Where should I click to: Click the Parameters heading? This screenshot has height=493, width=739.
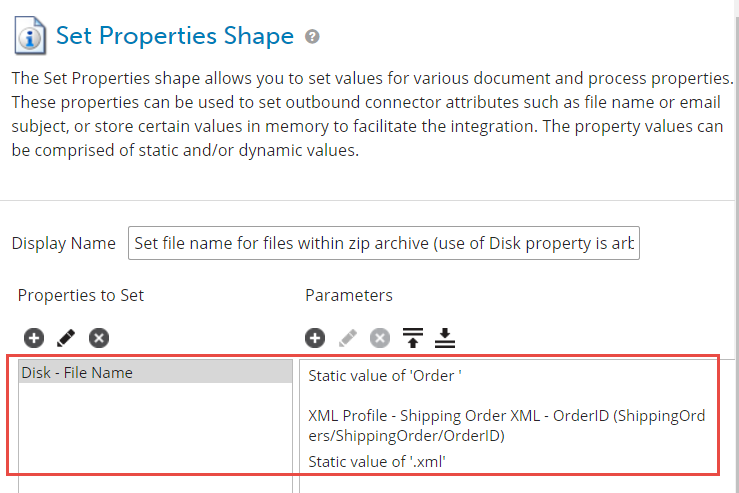coord(348,295)
